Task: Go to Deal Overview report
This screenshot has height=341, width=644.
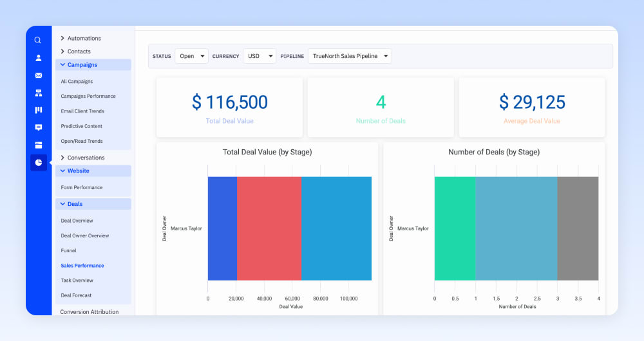Action: point(77,221)
